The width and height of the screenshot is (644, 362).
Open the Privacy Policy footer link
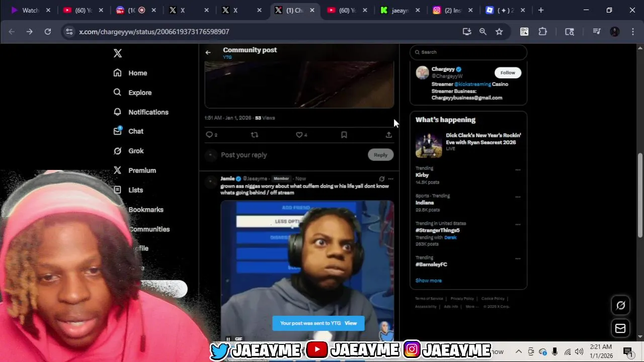(462, 299)
